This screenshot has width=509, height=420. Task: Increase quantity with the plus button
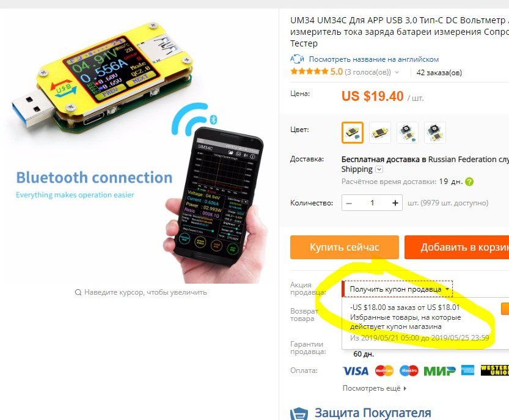tap(395, 203)
